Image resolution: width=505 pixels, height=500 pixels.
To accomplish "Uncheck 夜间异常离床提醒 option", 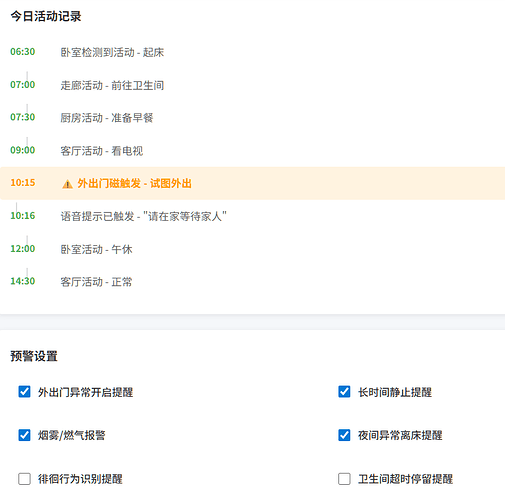I will point(344,435).
